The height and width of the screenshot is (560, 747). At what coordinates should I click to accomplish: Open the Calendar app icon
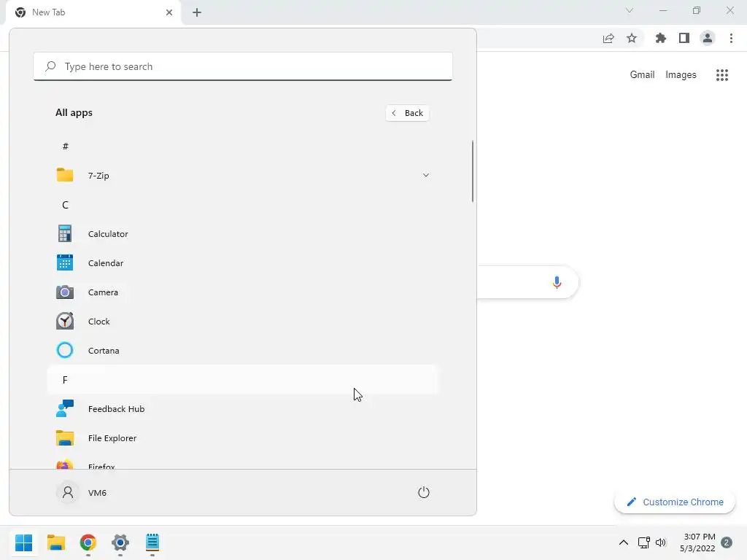pos(65,262)
